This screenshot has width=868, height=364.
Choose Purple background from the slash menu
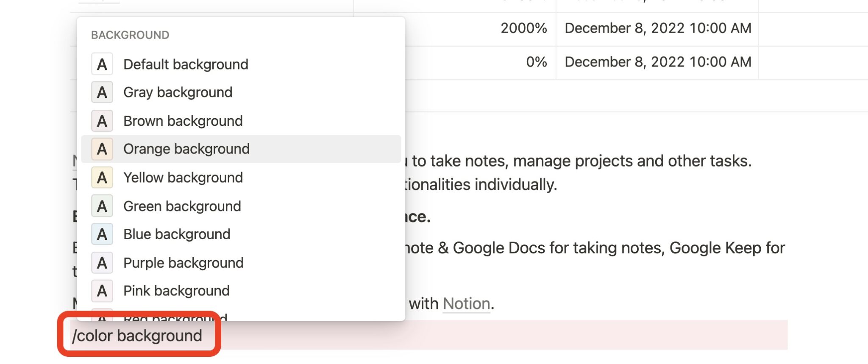click(x=183, y=262)
